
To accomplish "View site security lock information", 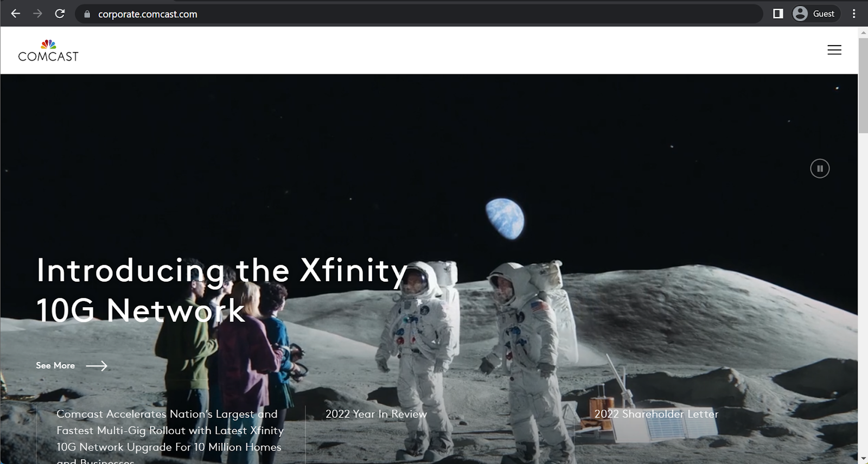I will coord(87,14).
